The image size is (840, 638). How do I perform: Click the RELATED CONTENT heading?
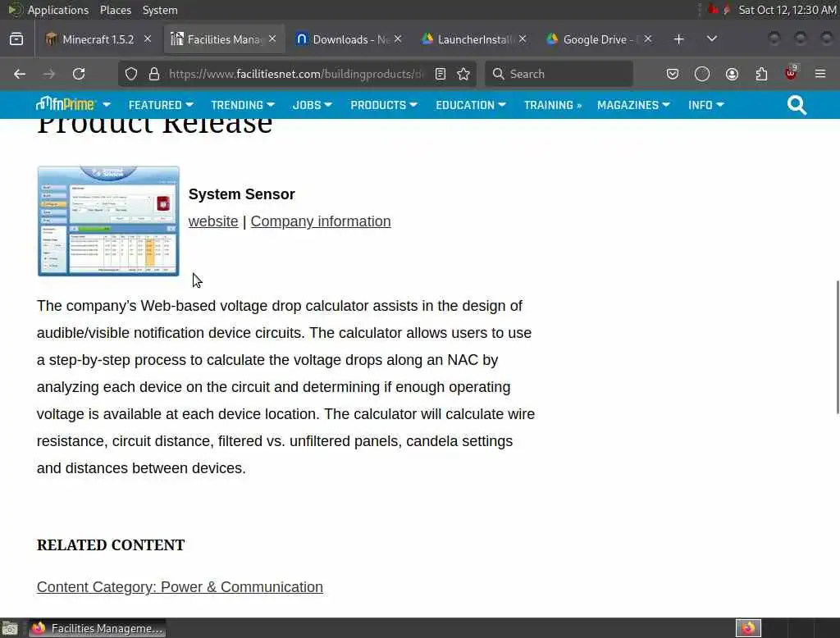point(111,545)
